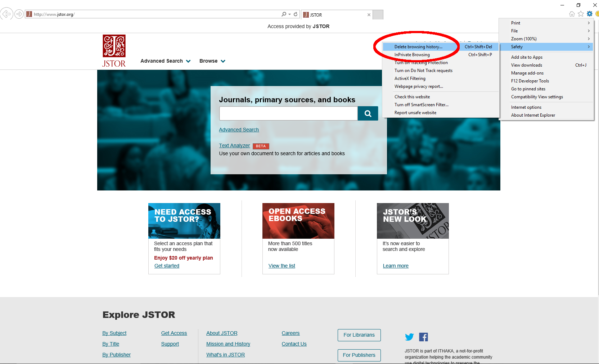Viewport: 599px width, 364px height.
Task: Click the browser Back arrow button
Action: click(x=6, y=14)
